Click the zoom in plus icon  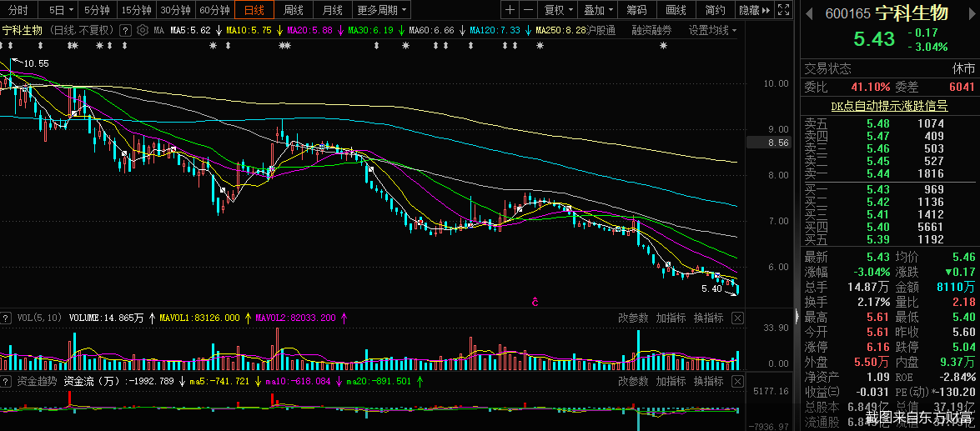point(510,10)
